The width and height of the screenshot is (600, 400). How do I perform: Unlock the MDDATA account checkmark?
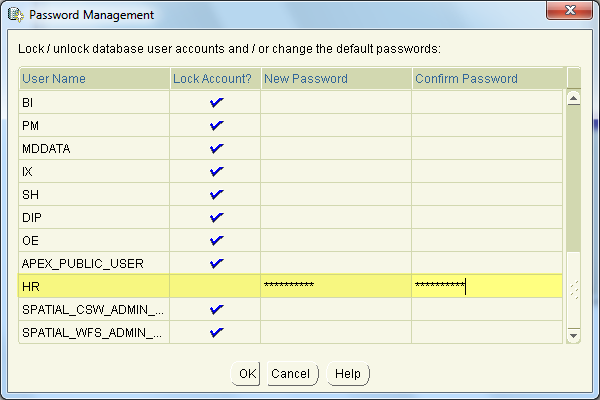[x=217, y=148]
